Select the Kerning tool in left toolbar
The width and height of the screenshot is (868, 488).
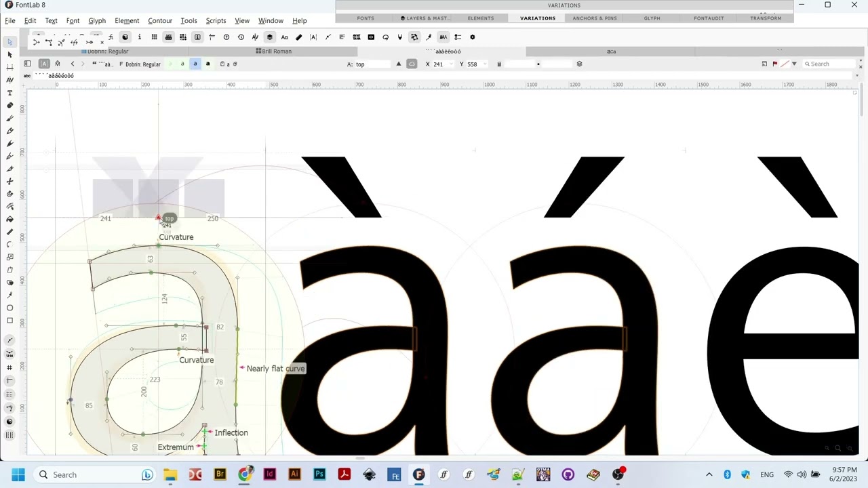pos(9,80)
